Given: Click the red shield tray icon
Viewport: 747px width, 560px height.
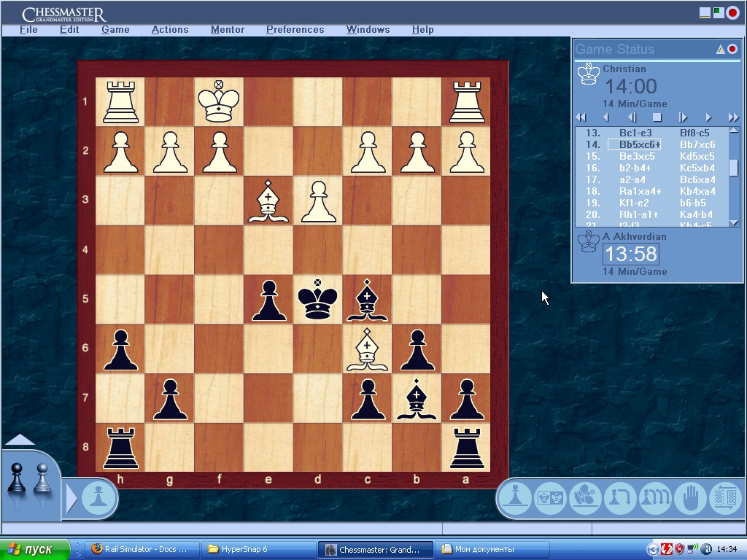Looking at the screenshot, I should click(x=679, y=549).
